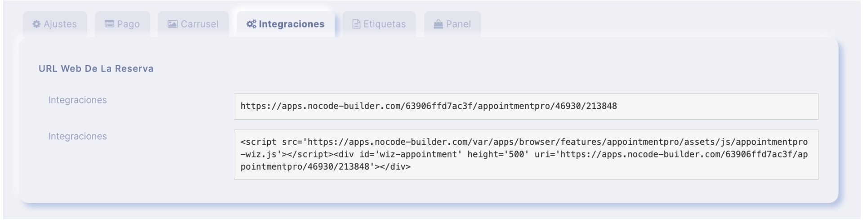Click the URL Web De La Reserva heading
This screenshot has height=224, width=868.
[x=96, y=69]
